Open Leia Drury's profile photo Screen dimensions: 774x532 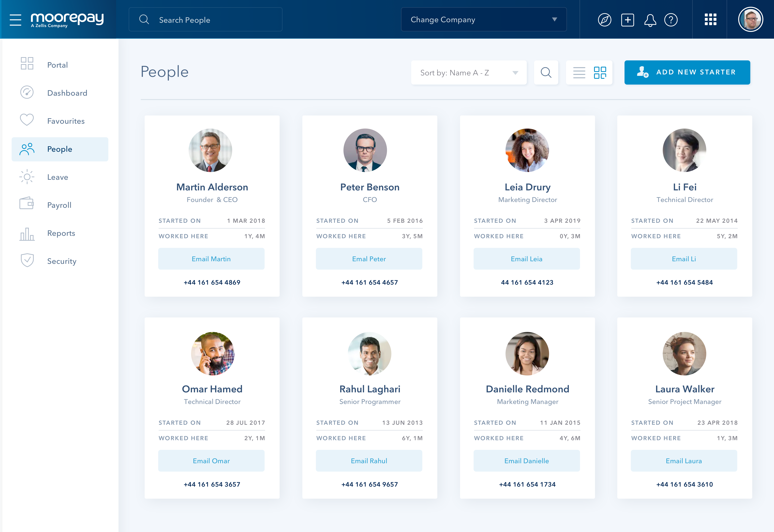coord(527,150)
